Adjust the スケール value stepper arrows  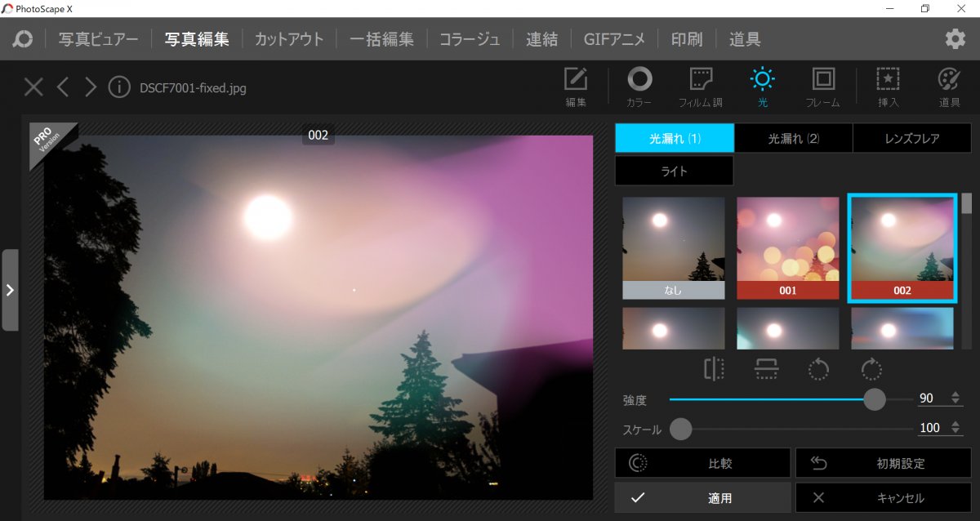(956, 428)
